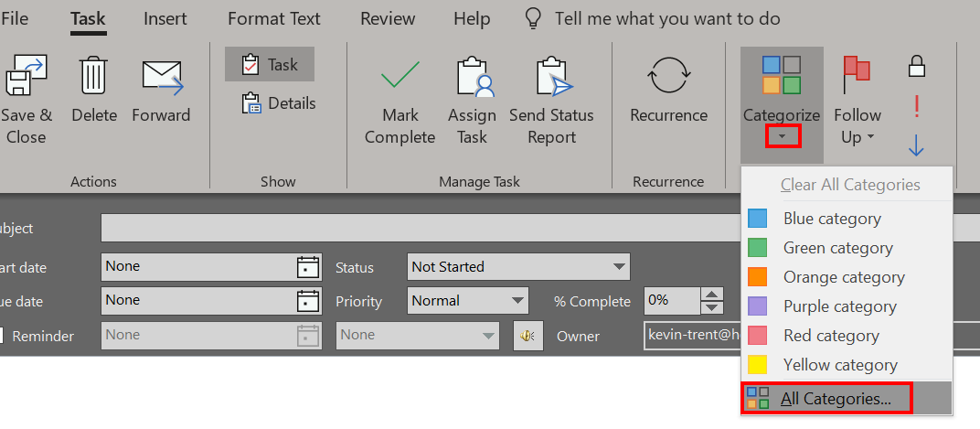Expand the Priority dropdown set to Normal

pyautogui.click(x=467, y=301)
